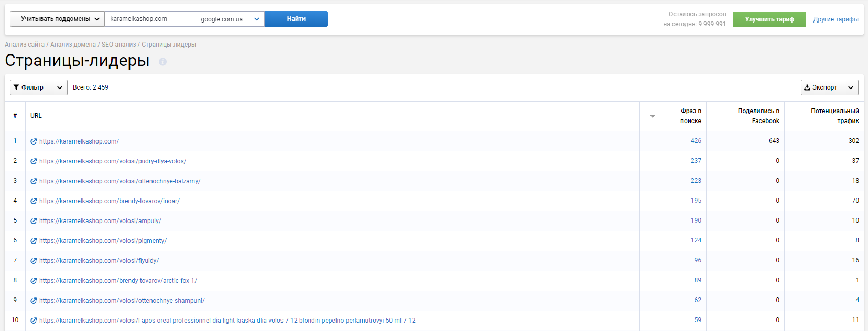Open external link icon for ottenochnye-shampuni row

point(34,301)
